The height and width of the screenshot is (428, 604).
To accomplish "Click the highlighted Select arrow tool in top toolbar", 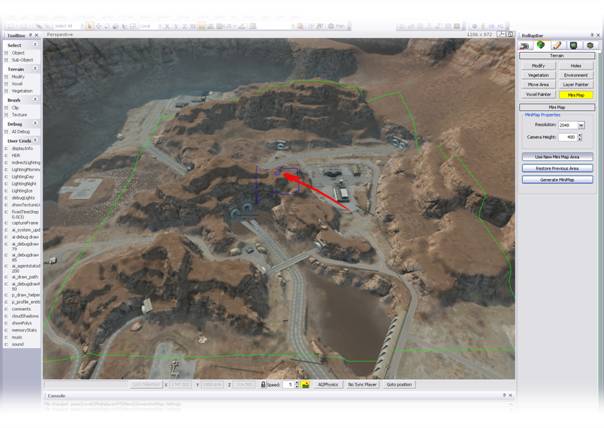I will [x=89, y=26].
